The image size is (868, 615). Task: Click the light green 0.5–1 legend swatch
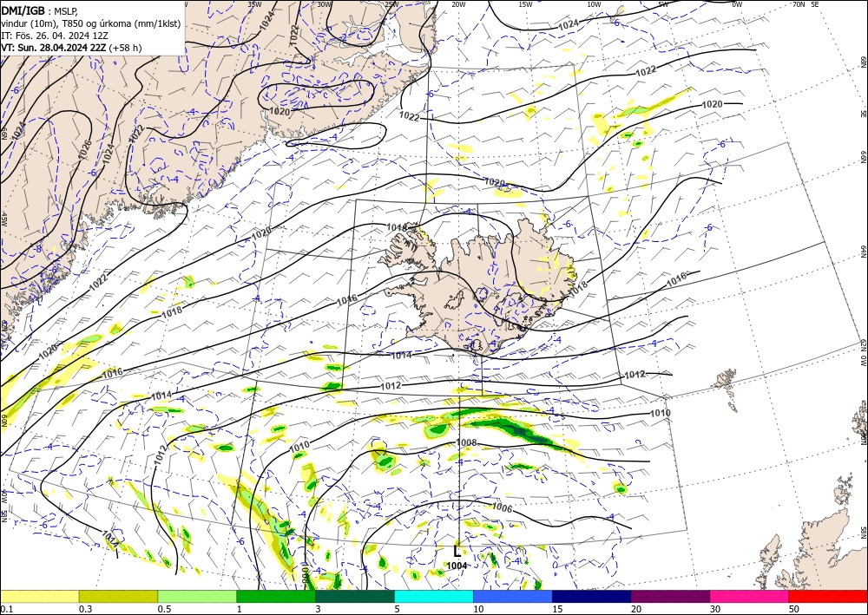click(x=197, y=596)
